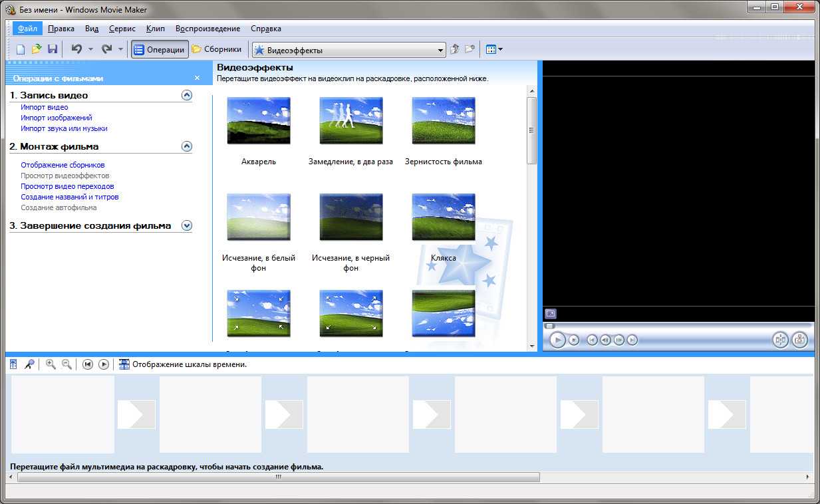
Task: Open the Воспроизведение menu
Action: coord(207,29)
